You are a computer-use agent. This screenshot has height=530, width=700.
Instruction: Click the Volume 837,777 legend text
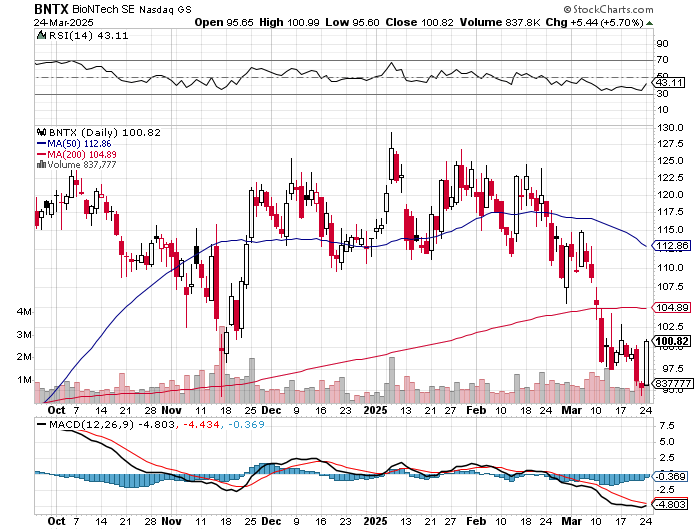pyautogui.click(x=82, y=165)
